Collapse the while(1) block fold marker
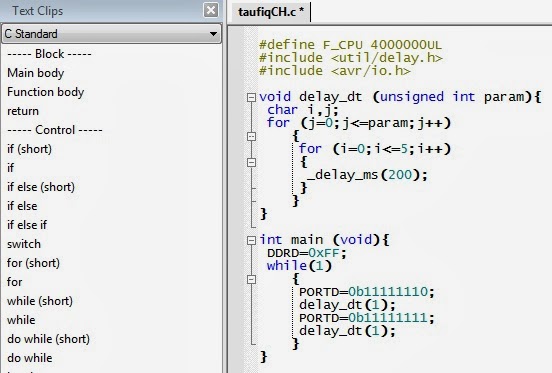 click(251, 279)
